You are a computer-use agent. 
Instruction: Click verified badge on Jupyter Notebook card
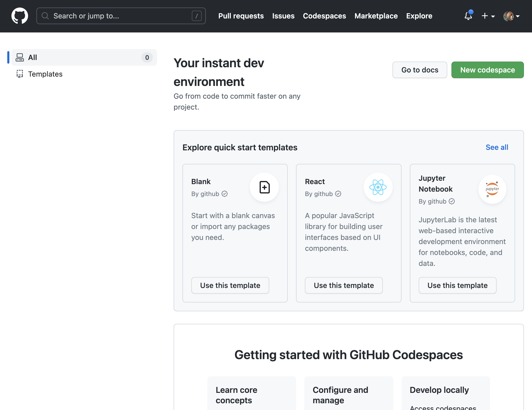click(452, 201)
